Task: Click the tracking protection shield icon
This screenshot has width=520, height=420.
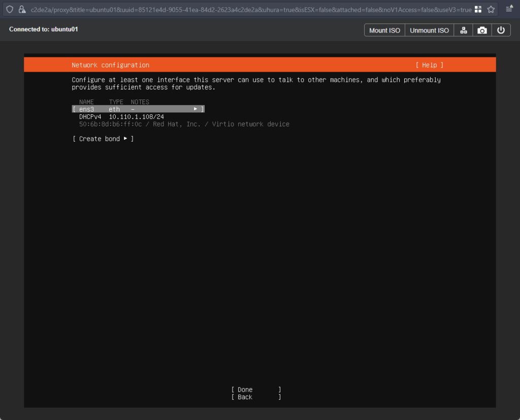Action: click(9, 9)
